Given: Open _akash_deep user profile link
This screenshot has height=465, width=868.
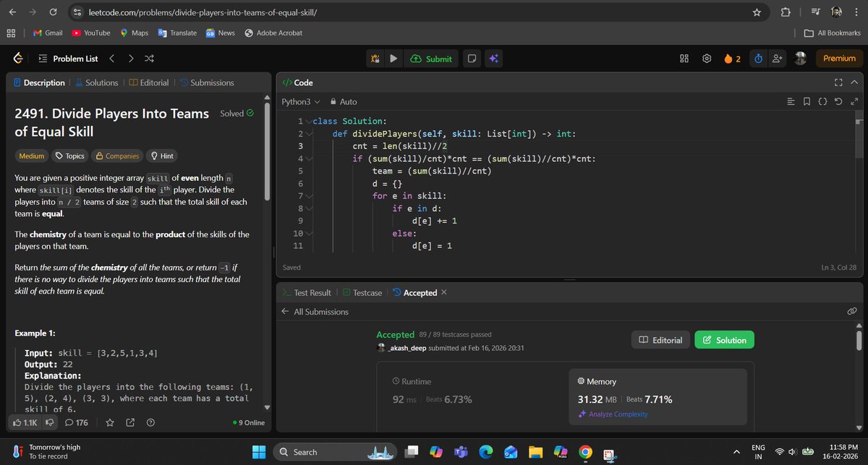Looking at the screenshot, I should pyautogui.click(x=409, y=348).
